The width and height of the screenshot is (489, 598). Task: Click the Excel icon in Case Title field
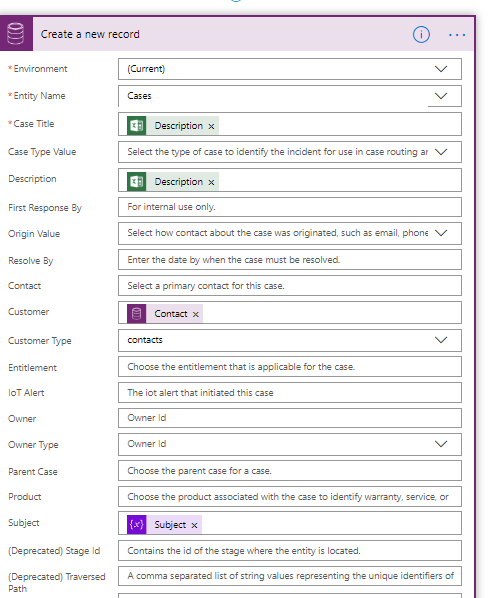[137, 125]
